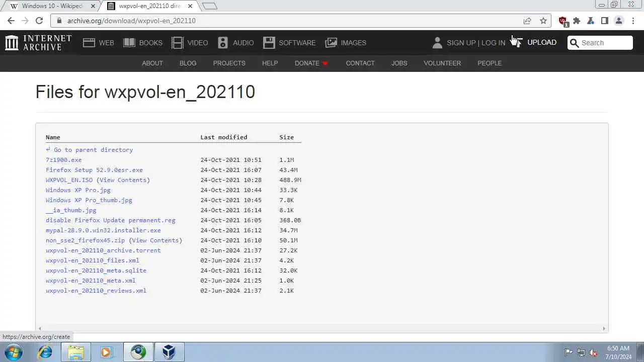Image resolution: width=644 pixels, height=362 pixels.
Task: Open the CONTACT menu item
Action: pos(360,63)
